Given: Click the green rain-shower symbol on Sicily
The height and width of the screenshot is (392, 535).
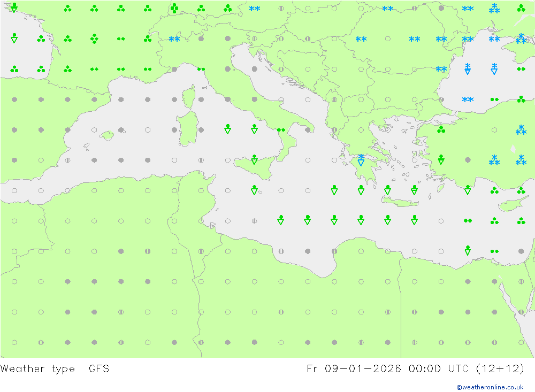Looking at the screenshot, I should (254, 159).
